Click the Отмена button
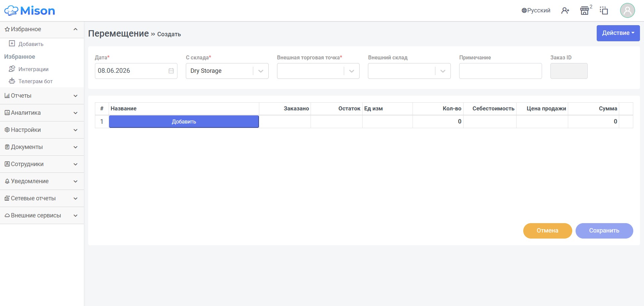The image size is (644, 306). coord(547,231)
